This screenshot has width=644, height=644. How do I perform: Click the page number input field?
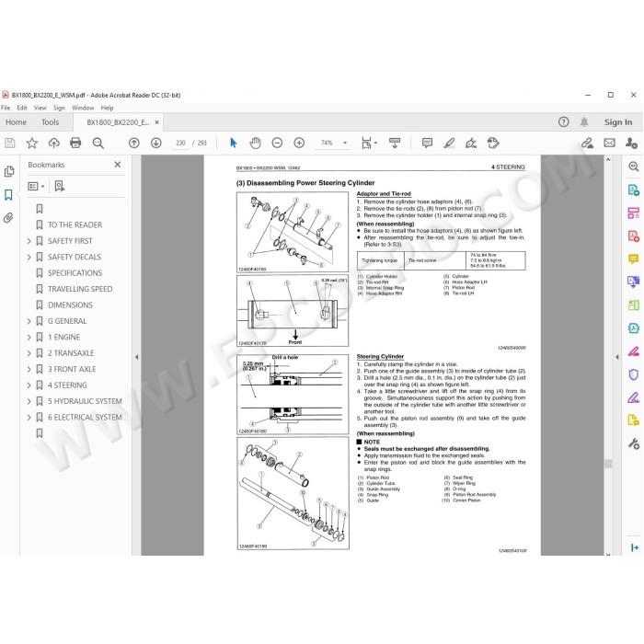coord(180,143)
